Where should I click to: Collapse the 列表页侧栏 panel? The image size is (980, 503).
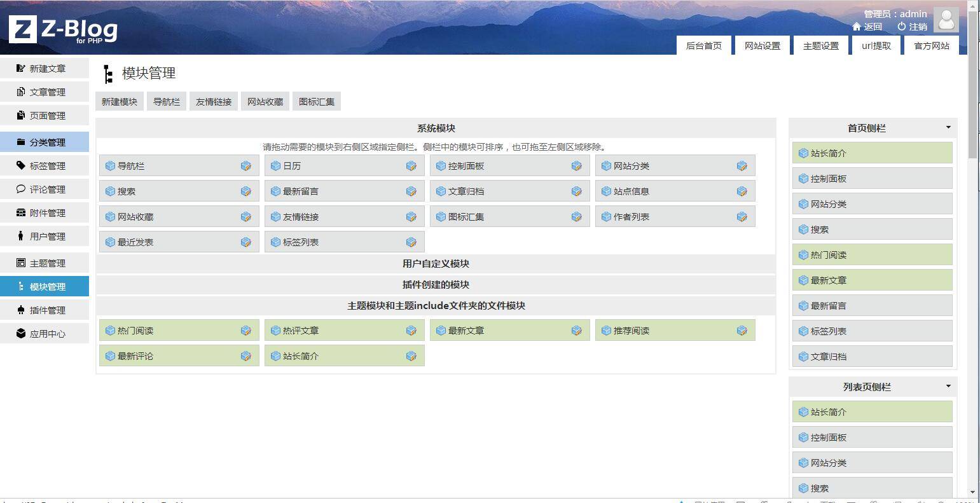(947, 386)
